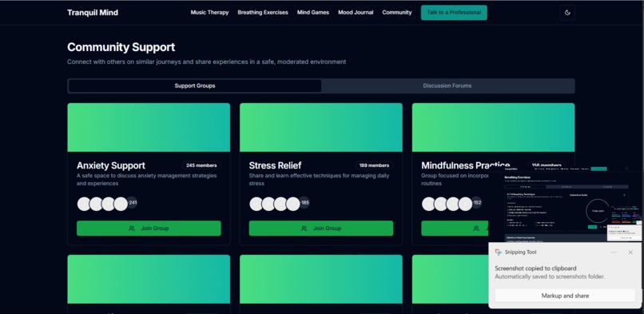644x314 pixels.
Task: Click Screenshot copied to clipboard message
Action: (535, 268)
